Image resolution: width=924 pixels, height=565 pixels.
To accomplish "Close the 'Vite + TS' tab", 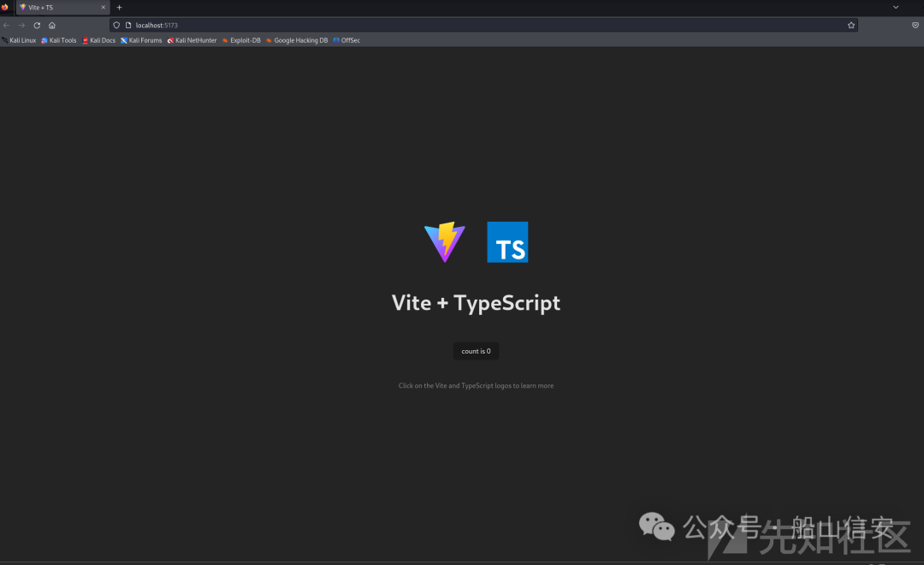I will pyautogui.click(x=104, y=8).
